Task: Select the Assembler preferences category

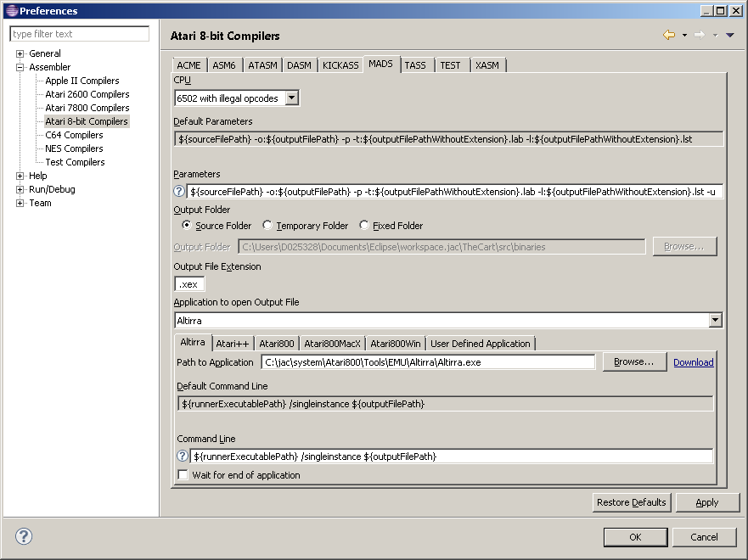Action: (49, 67)
